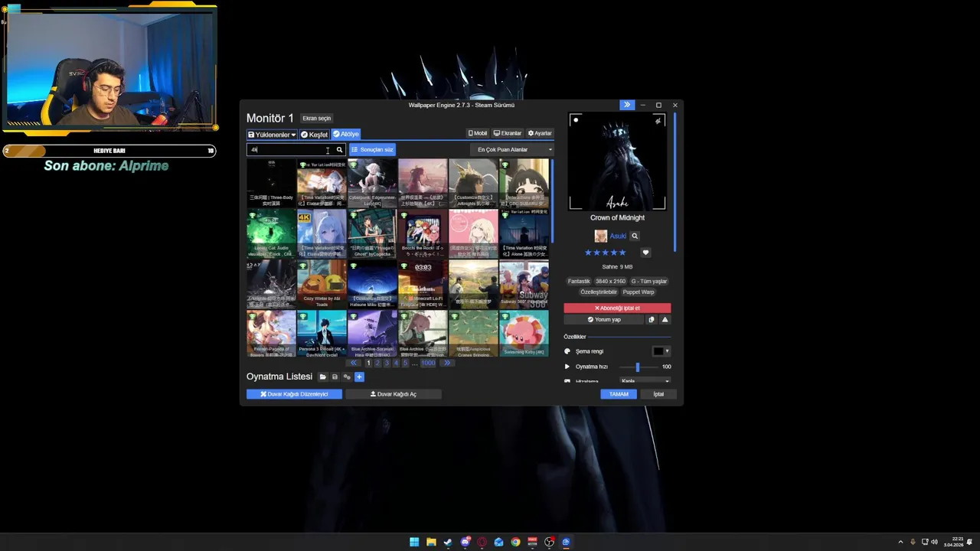Open Steam from the taskbar
This screenshot has height=551, width=980.
point(448,542)
